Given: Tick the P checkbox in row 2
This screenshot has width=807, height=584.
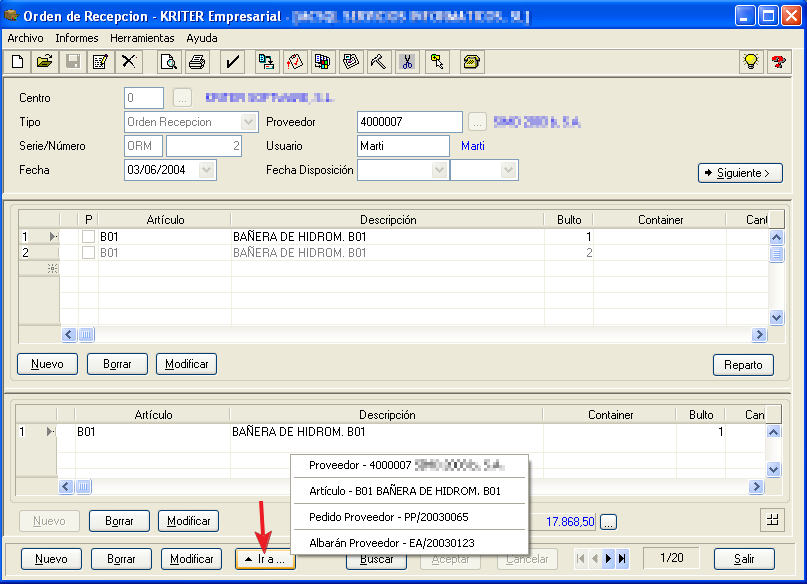Looking at the screenshot, I should coord(89,253).
